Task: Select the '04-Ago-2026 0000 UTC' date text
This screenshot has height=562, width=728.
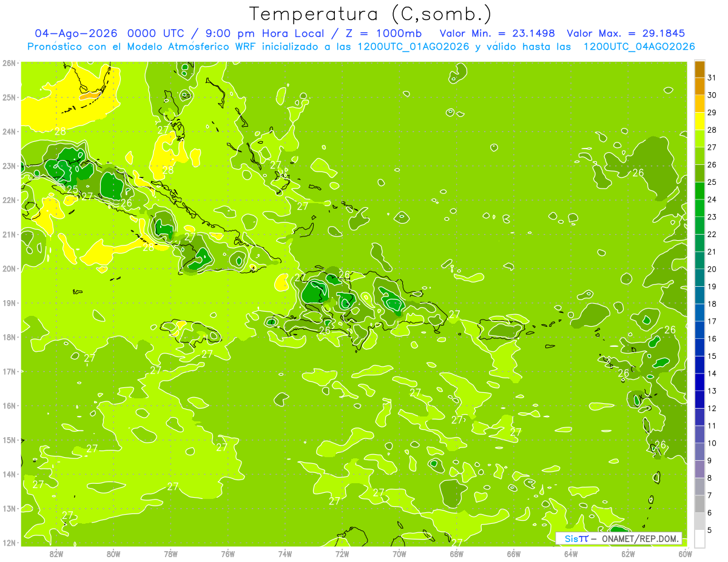Action: pos(109,33)
